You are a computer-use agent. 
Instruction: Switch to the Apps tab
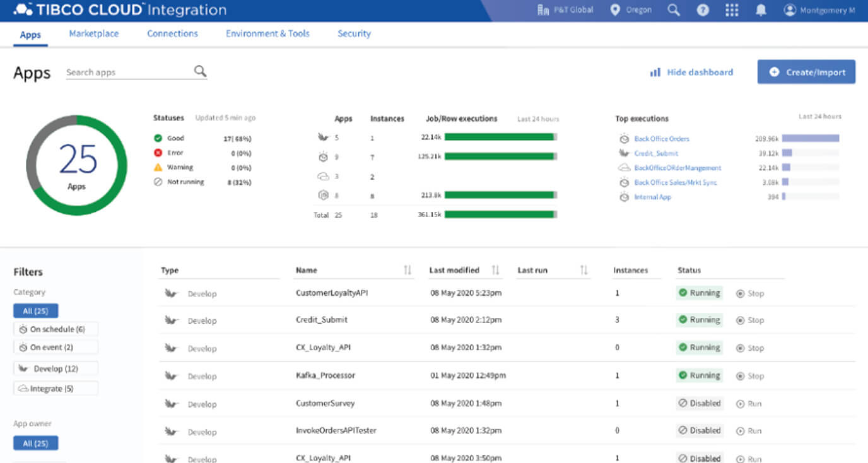(x=30, y=35)
